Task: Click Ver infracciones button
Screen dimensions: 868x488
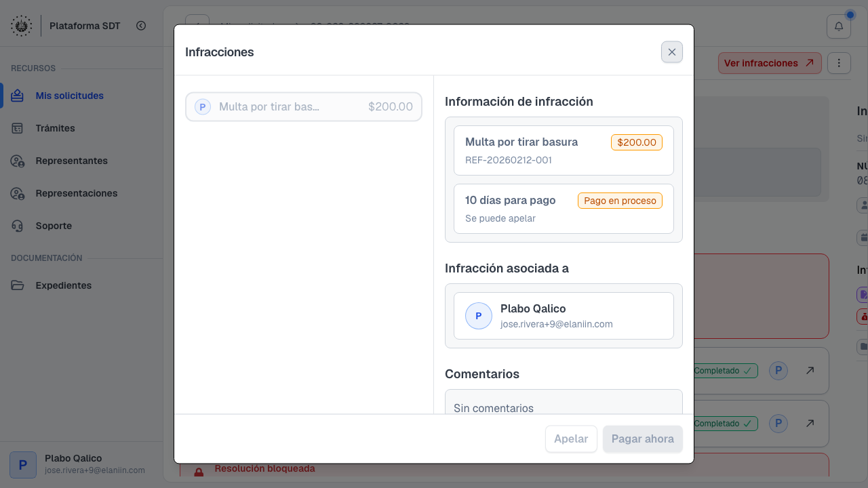Action: click(770, 63)
